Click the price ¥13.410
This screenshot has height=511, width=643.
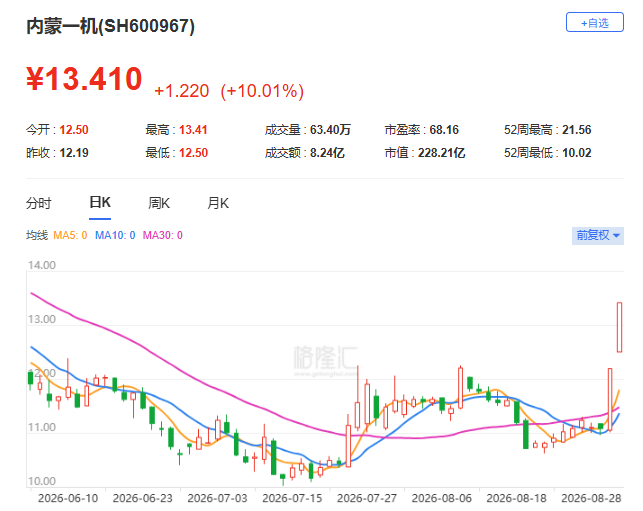(84, 78)
